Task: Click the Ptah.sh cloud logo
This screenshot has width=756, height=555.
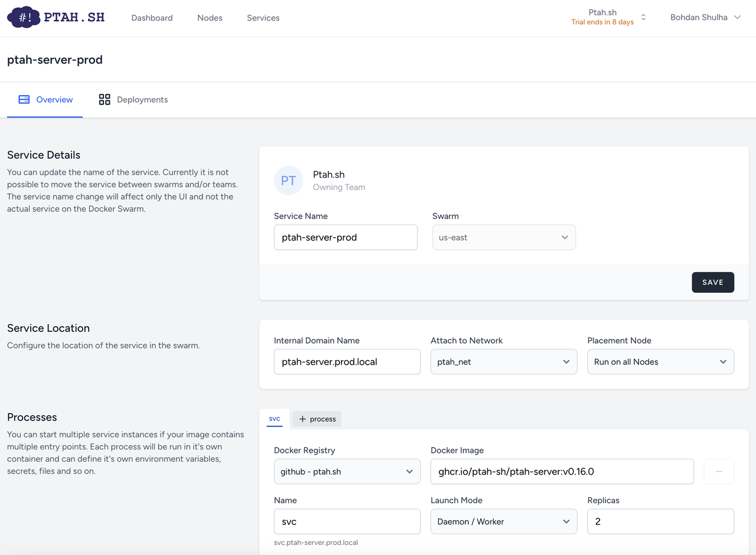Action: [x=24, y=17]
